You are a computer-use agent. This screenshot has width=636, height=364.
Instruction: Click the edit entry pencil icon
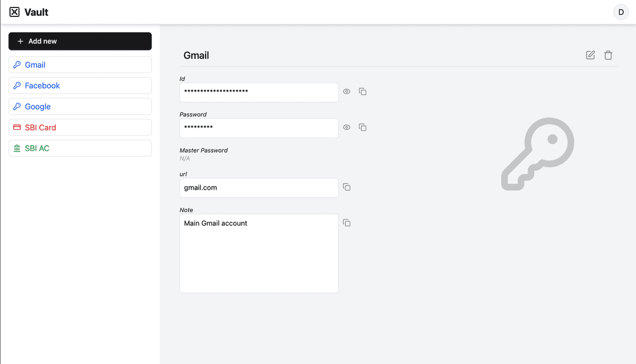coord(590,55)
